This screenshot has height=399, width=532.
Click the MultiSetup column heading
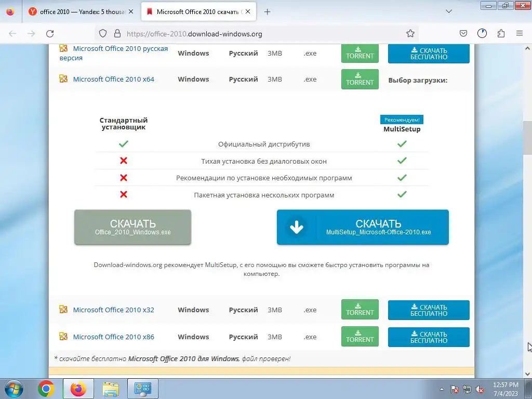pos(402,129)
